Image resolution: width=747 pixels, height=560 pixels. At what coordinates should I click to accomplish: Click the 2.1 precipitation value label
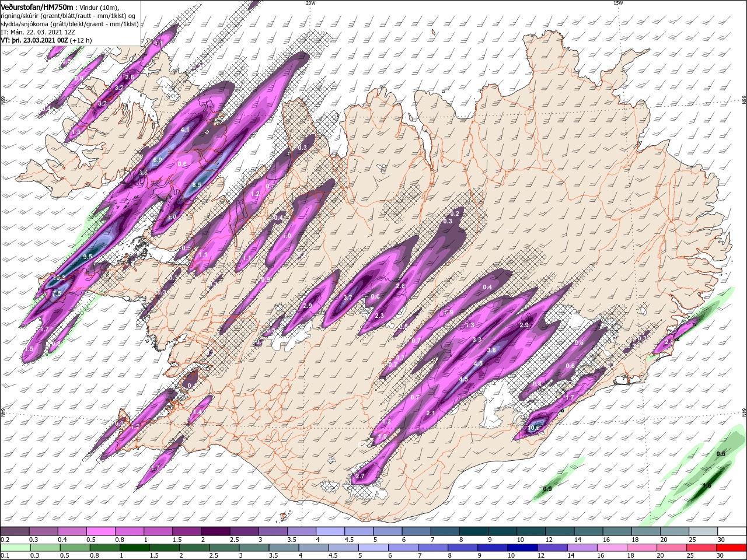pyautogui.click(x=431, y=413)
